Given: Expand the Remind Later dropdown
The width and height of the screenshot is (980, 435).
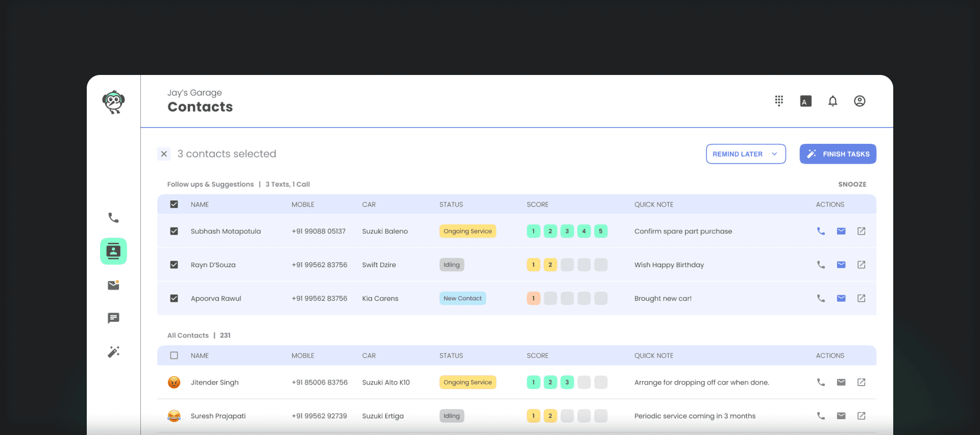Looking at the screenshot, I should (746, 154).
